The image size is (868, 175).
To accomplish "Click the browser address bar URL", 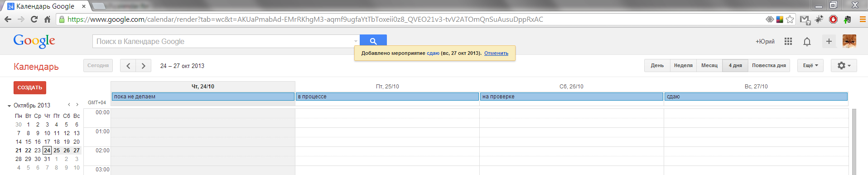I will tap(305, 19).
